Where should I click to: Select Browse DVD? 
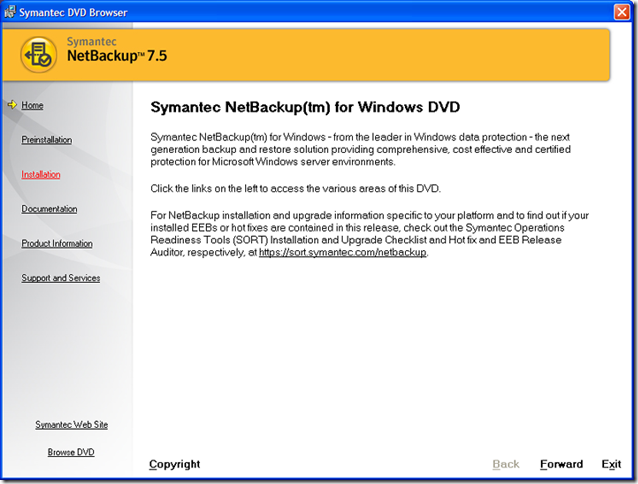pos(71,452)
